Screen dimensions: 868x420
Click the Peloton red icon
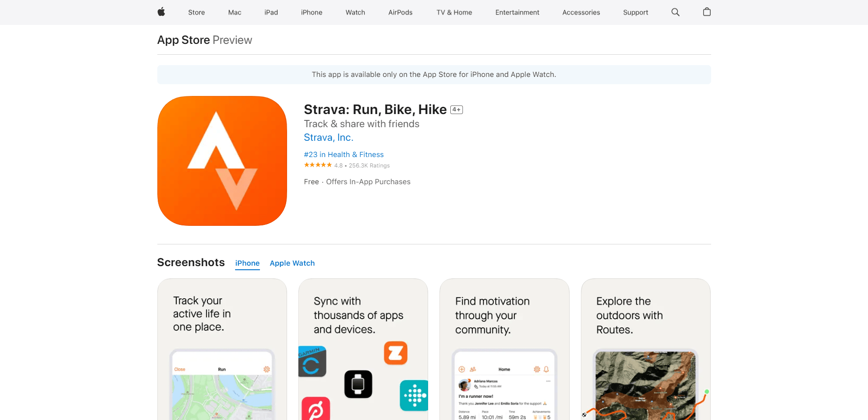click(316, 409)
